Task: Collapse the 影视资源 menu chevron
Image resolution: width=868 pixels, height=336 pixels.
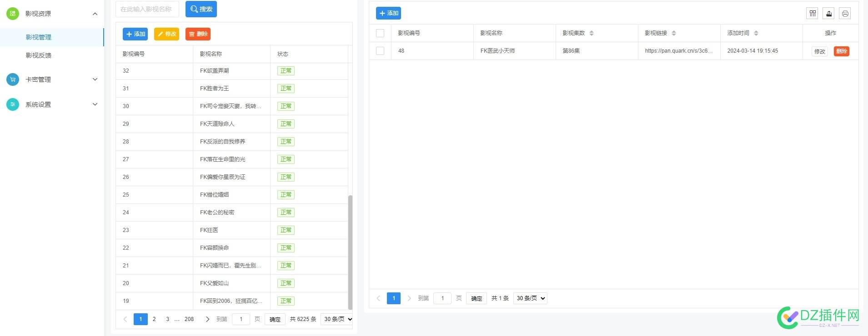Action: coord(95,14)
